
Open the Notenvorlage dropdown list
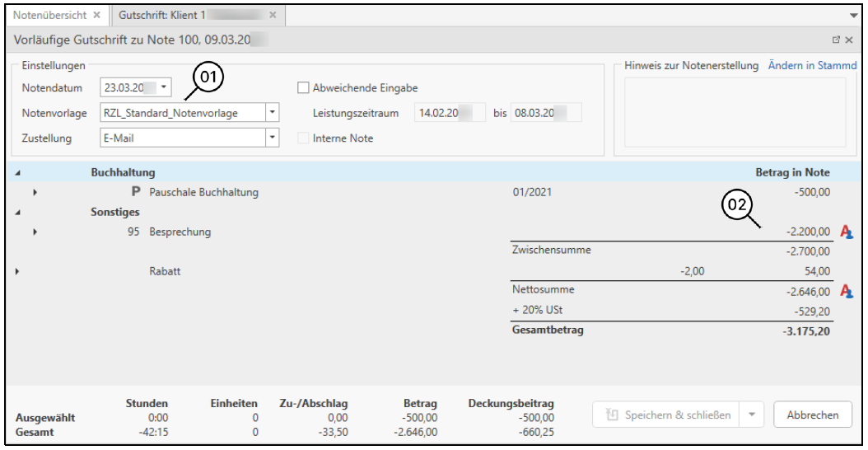[x=273, y=113]
